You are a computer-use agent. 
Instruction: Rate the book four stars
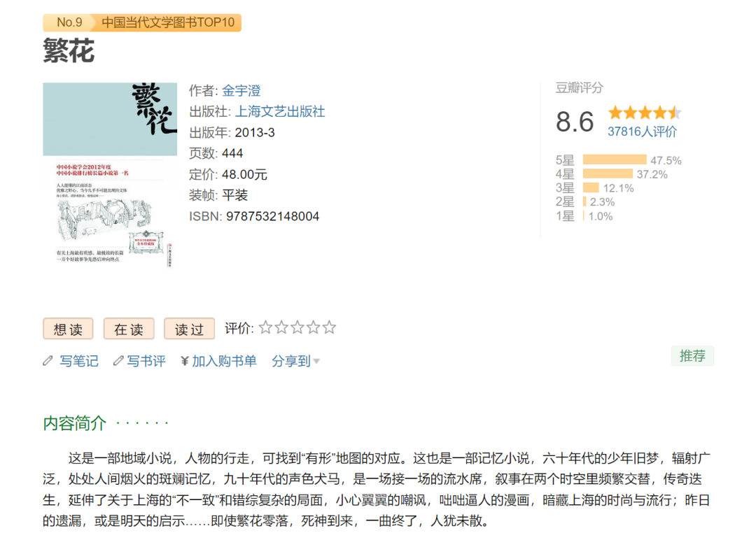pos(314,328)
